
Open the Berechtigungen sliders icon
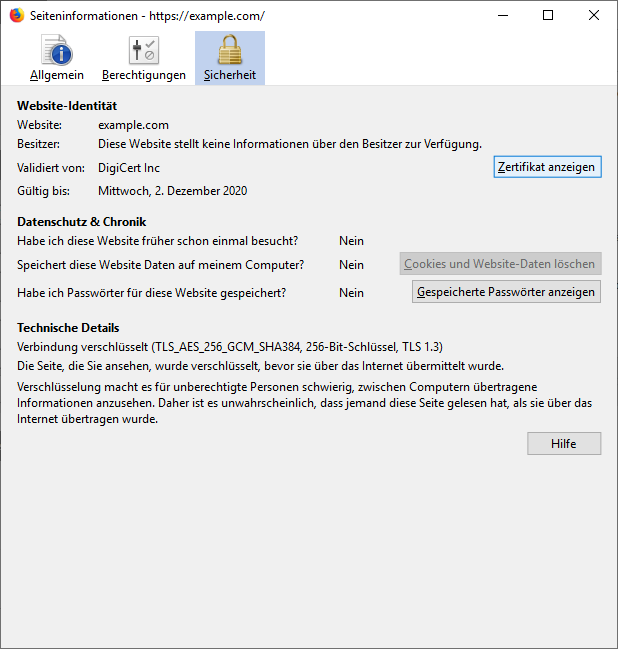[x=144, y=50]
